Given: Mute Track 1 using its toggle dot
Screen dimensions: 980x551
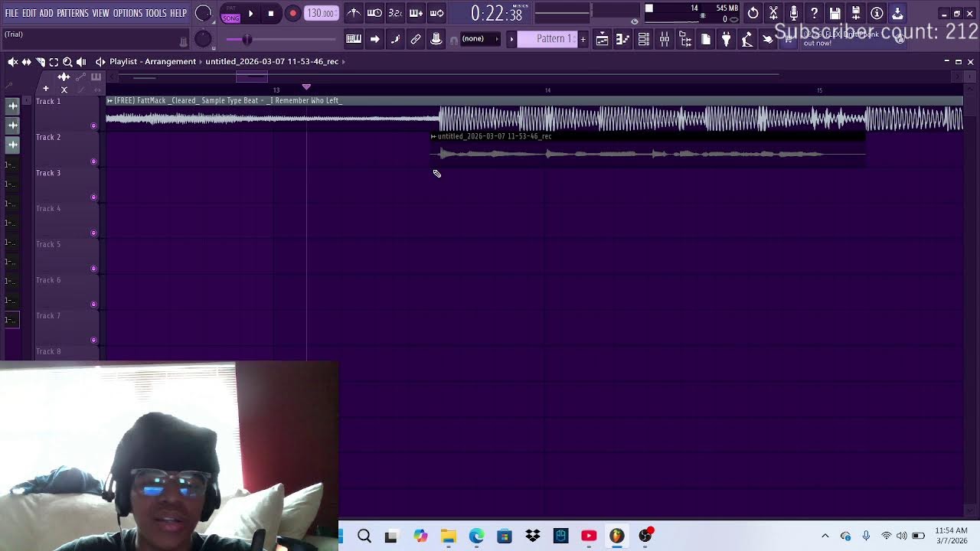Looking at the screenshot, I should pos(93,126).
